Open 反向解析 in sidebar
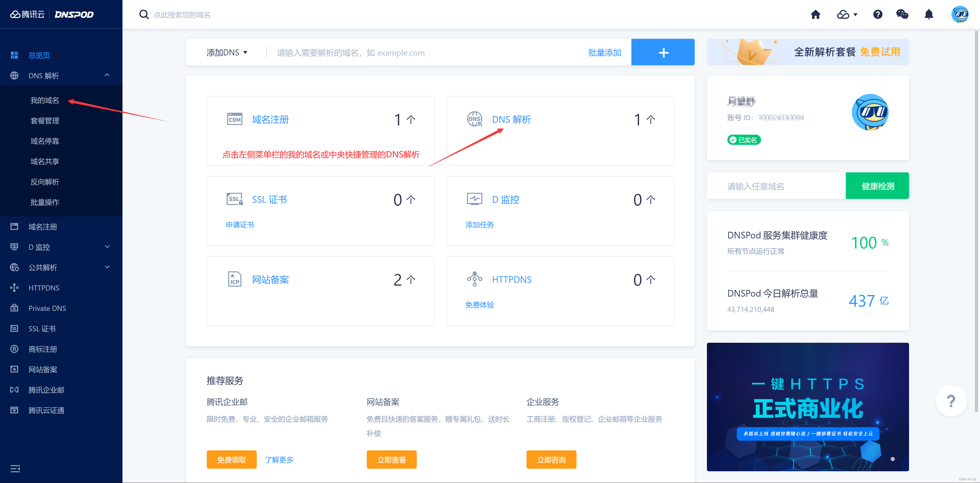The image size is (980, 483). 44,182
